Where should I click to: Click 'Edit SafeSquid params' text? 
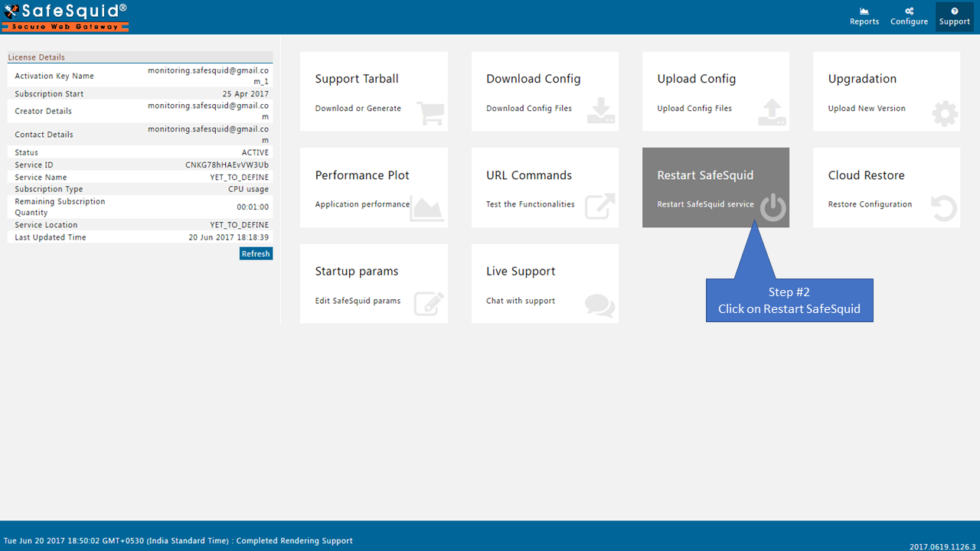click(358, 301)
